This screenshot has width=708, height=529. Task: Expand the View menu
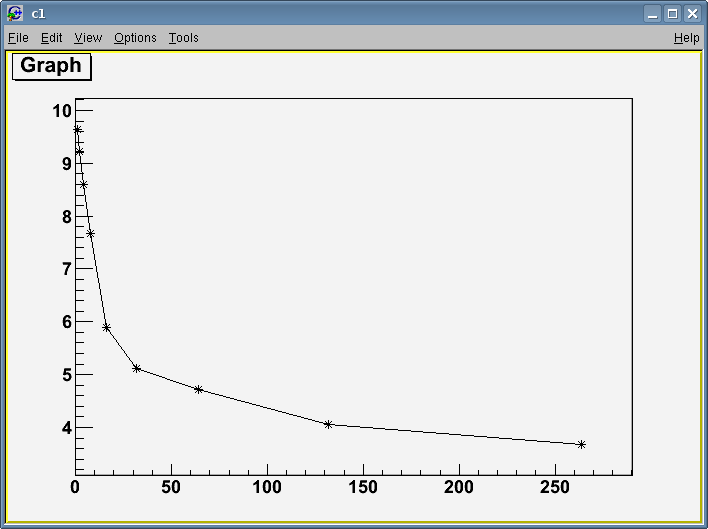[88, 38]
